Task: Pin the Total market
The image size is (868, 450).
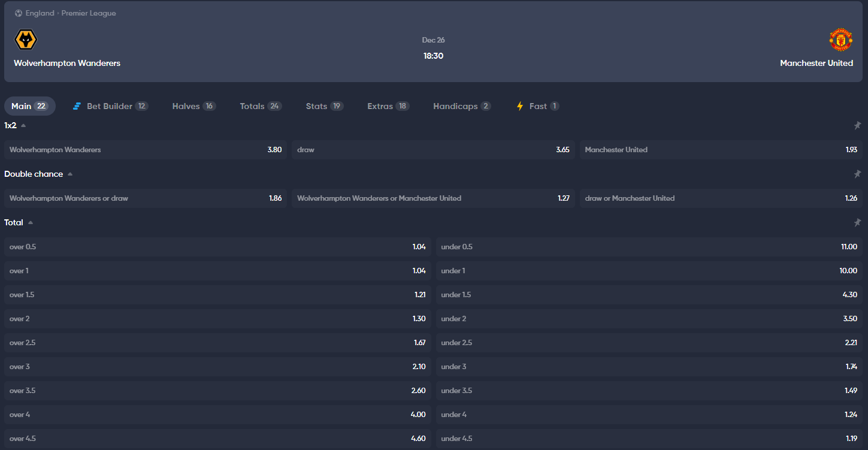Action: point(857,223)
